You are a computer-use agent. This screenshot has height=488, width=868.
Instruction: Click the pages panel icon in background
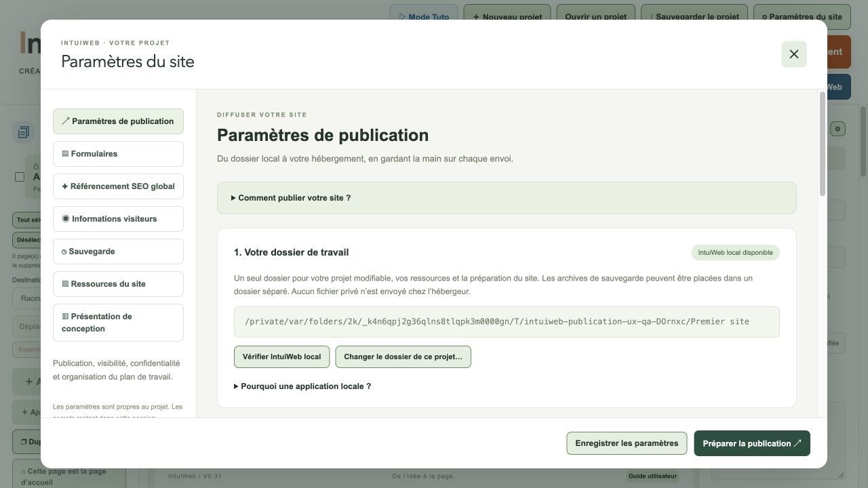(x=23, y=132)
